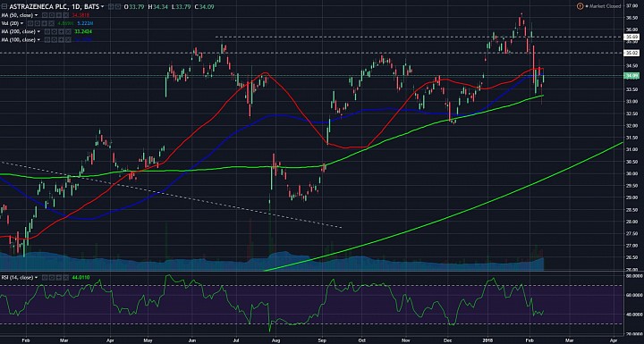Viewport: 644px width, 344px height.
Task: Click the second icon after the BATS dropdown
Action: click(x=118, y=6)
